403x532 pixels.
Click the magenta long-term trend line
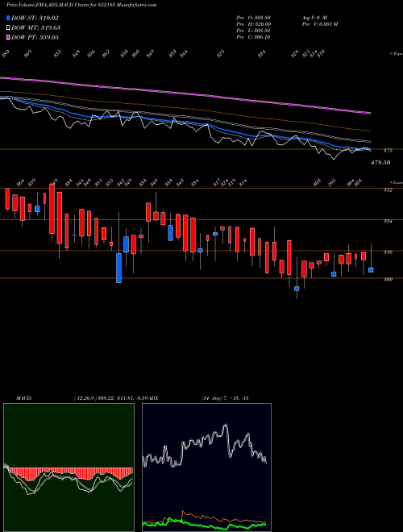point(185,92)
